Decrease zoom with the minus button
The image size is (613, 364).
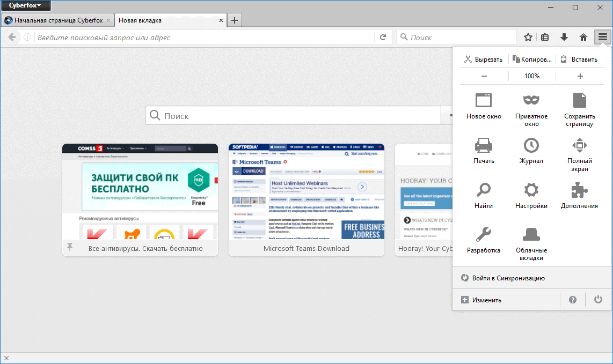point(484,76)
